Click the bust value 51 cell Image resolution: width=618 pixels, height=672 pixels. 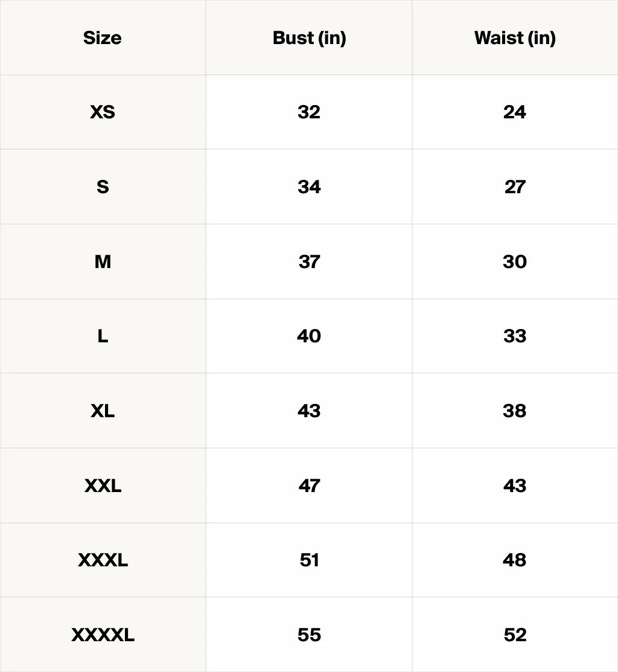coord(309,560)
